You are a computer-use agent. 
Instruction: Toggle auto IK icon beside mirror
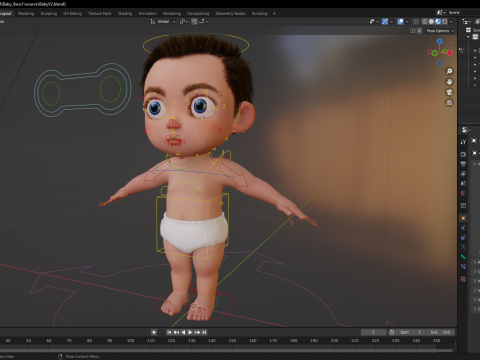coord(413,31)
